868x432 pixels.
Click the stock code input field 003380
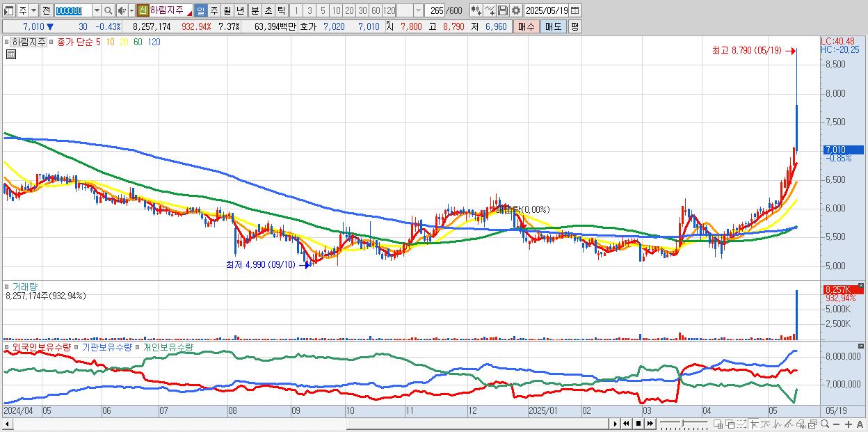74,10
